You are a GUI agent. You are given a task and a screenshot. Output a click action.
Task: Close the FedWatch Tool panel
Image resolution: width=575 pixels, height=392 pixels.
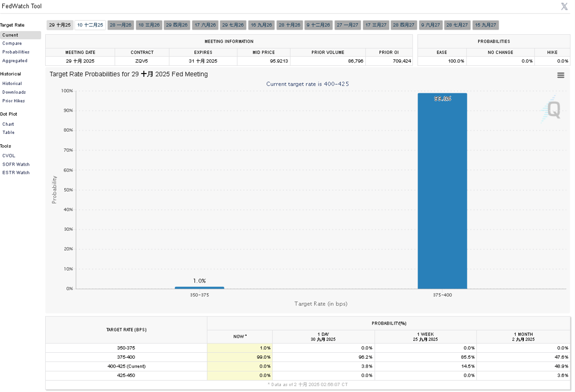click(x=564, y=6)
